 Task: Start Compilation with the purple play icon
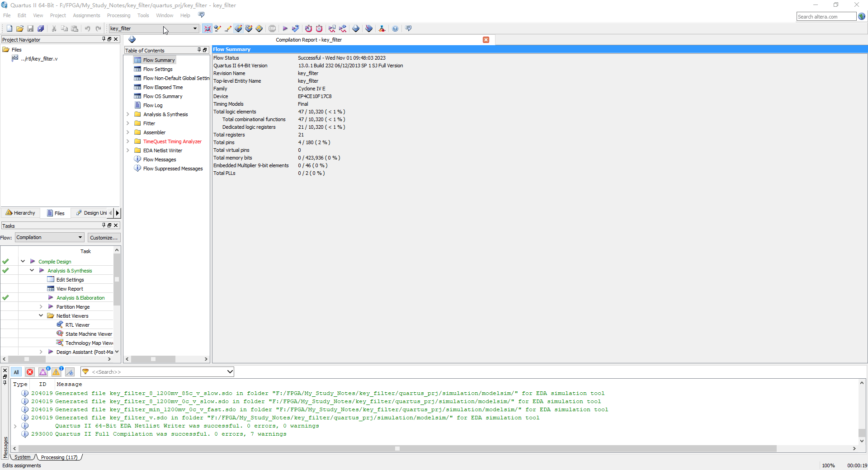coord(285,28)
